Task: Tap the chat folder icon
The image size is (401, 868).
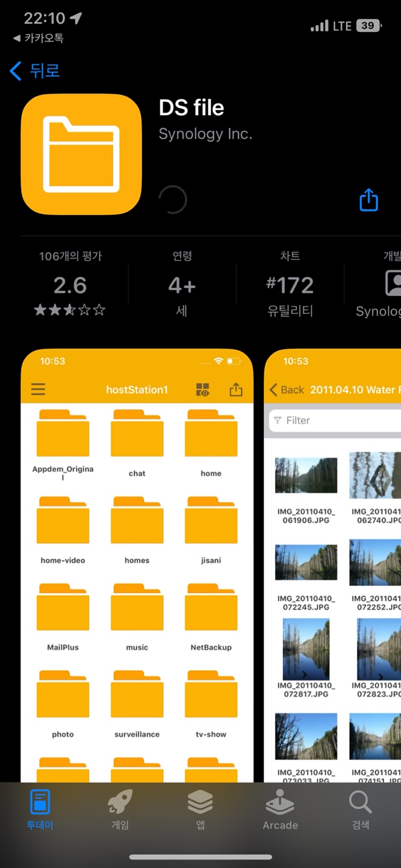Action: (x=137, y=433)
